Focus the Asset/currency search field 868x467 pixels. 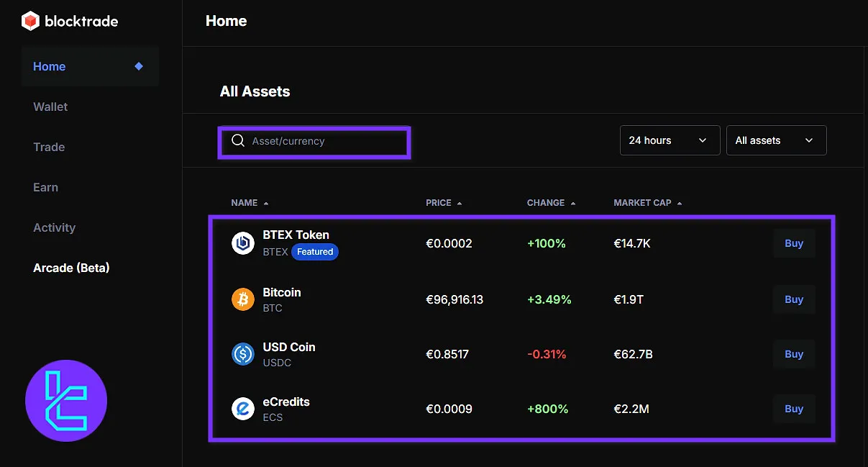(324, 141)
